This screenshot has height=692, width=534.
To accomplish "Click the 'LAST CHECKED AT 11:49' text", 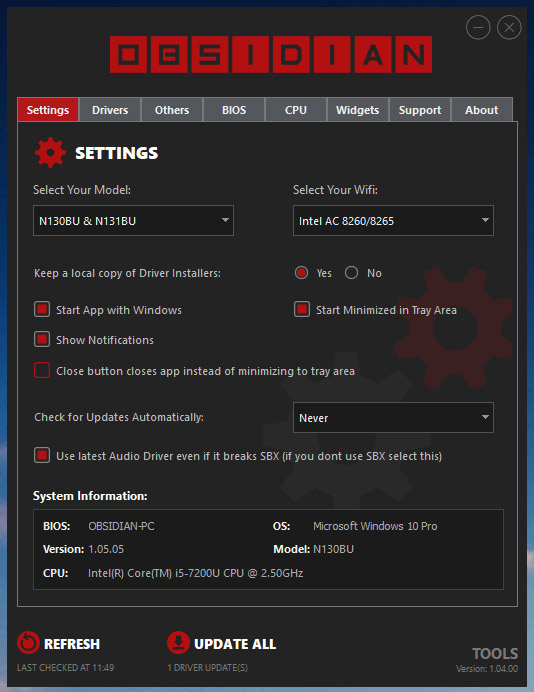I will pos(65,668).
